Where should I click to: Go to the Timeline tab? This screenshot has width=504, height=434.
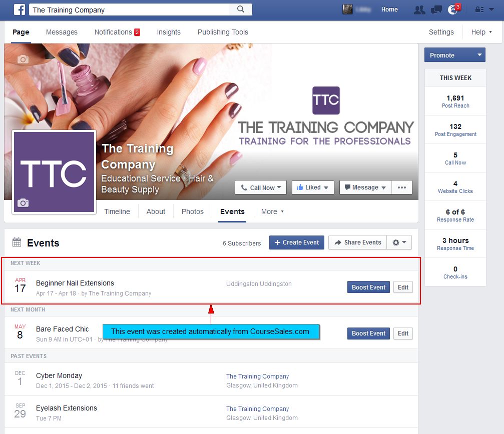[117, 211]
